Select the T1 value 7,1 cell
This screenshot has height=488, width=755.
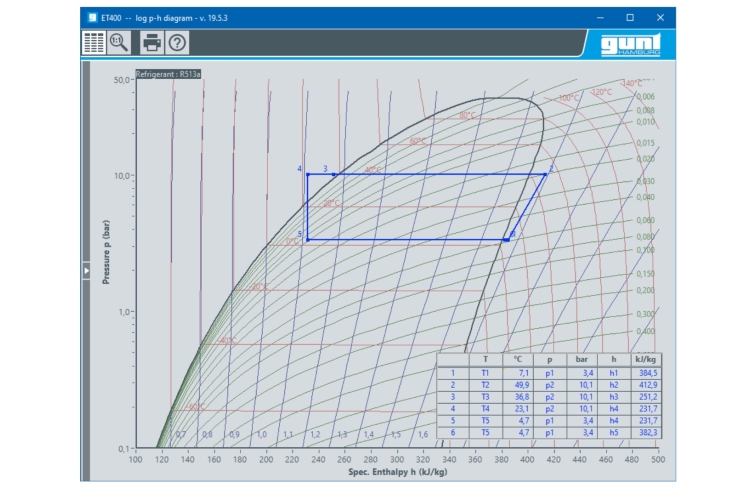pos(518,373)
